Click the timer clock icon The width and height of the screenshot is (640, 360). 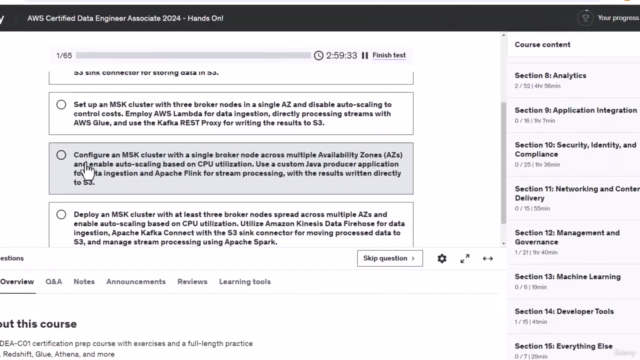pyautogui.click(x=318, y=56)
